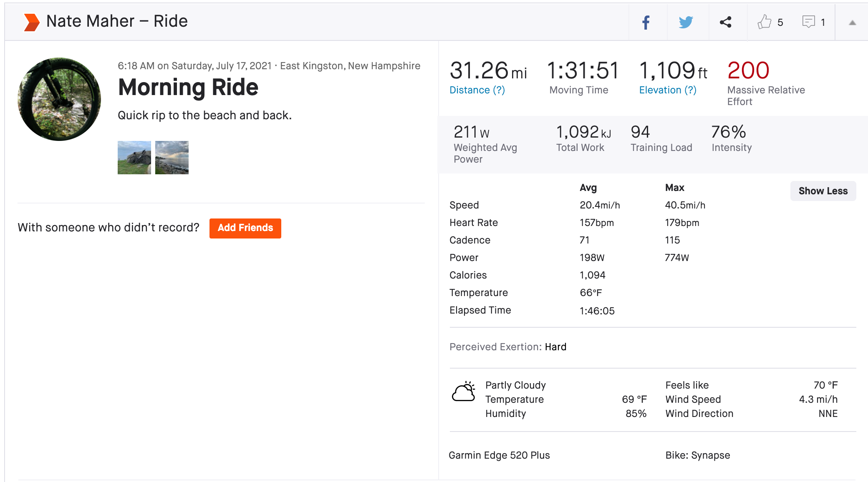Click the orange Strava chevron logo
Viewport: 868px width, 482px height.
coord(32,22)
